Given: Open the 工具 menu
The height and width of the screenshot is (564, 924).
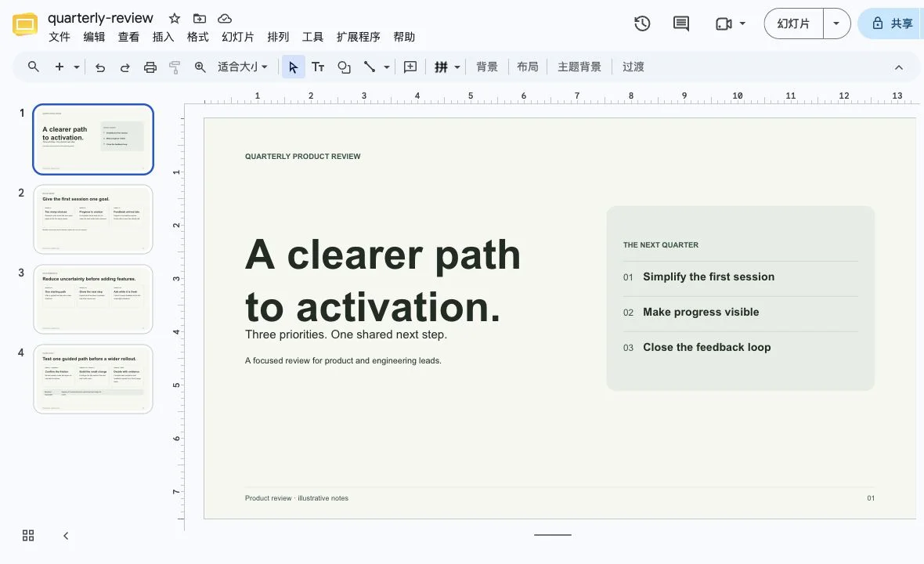Looking at the screenshot, I should (x=312, y=37).
